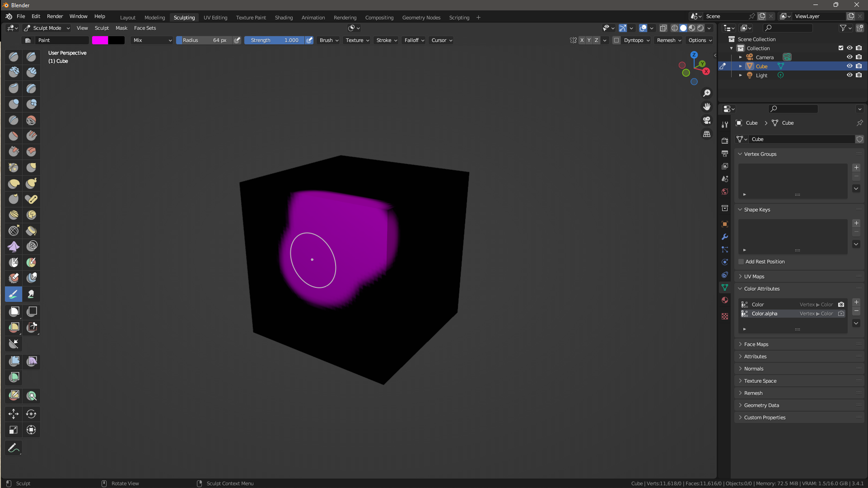Select the active Paint brush tool
This screenshot has width=868, height=488.
pyautogui.click(x=14, y=294)
